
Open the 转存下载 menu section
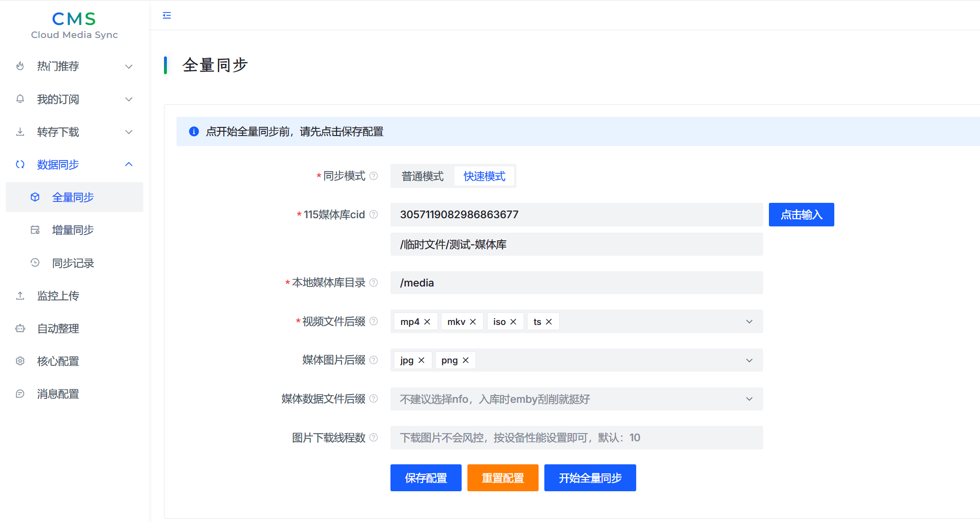(128, 132)
